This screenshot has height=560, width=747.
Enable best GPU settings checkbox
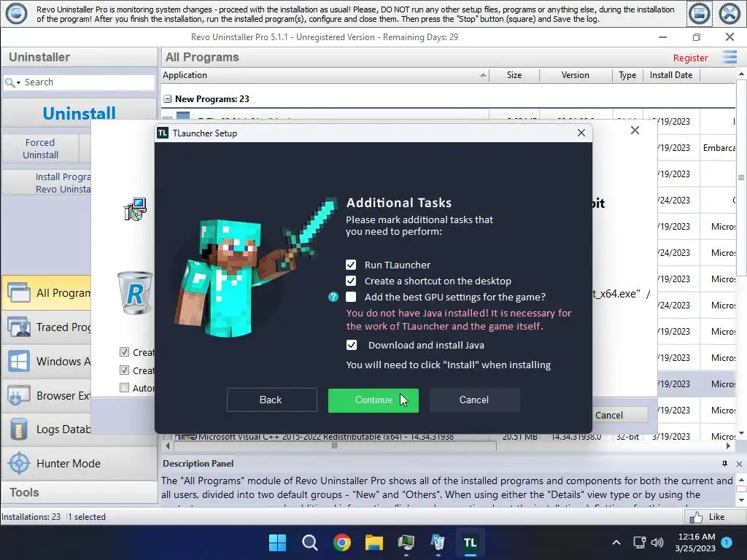351,297
